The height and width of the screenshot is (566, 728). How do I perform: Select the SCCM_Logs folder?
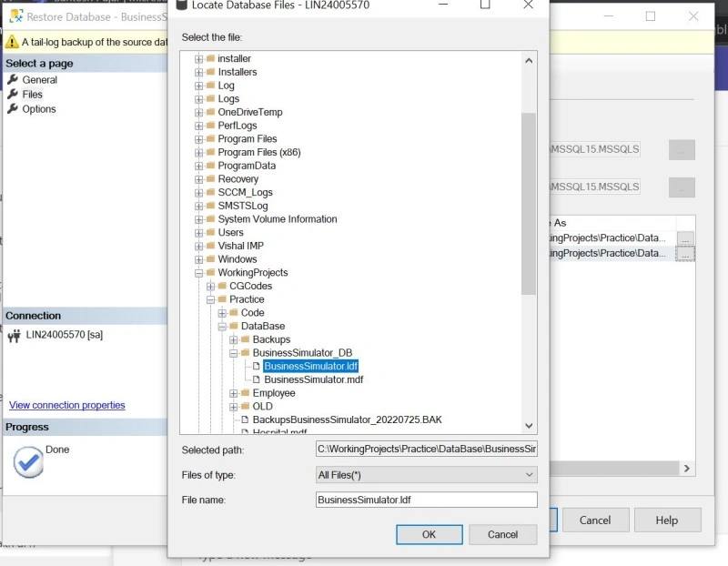tap(245, 192)
